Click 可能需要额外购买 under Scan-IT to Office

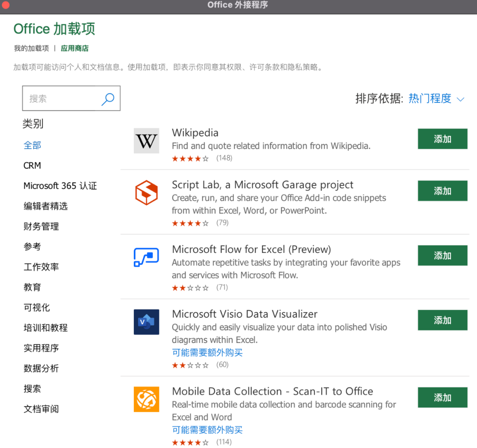coord(207,430)
